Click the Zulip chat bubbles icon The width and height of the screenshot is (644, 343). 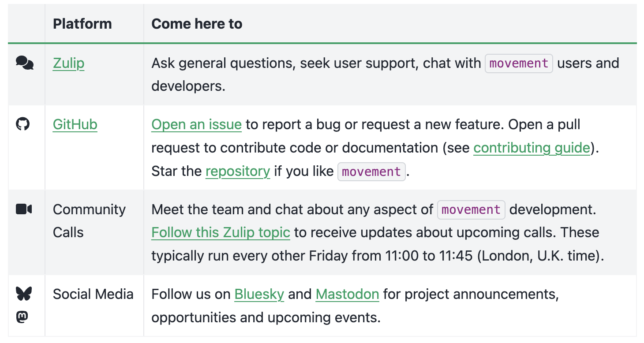click(24, 63)
